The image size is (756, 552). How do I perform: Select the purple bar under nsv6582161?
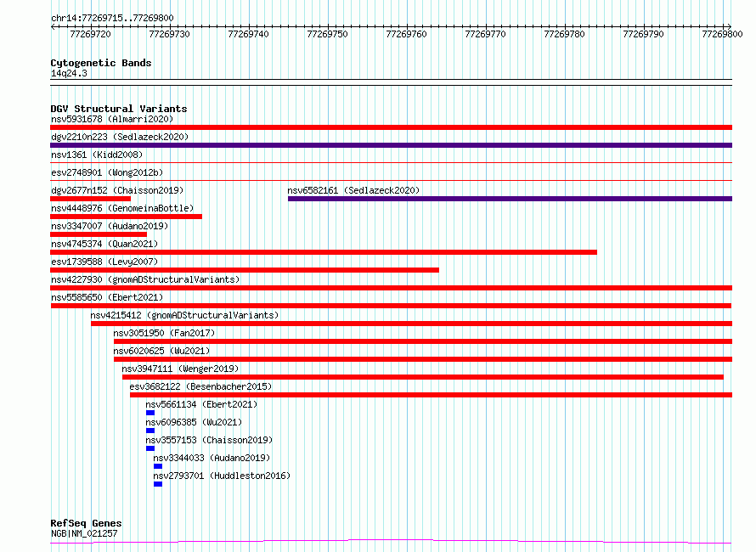click(511, 199)
